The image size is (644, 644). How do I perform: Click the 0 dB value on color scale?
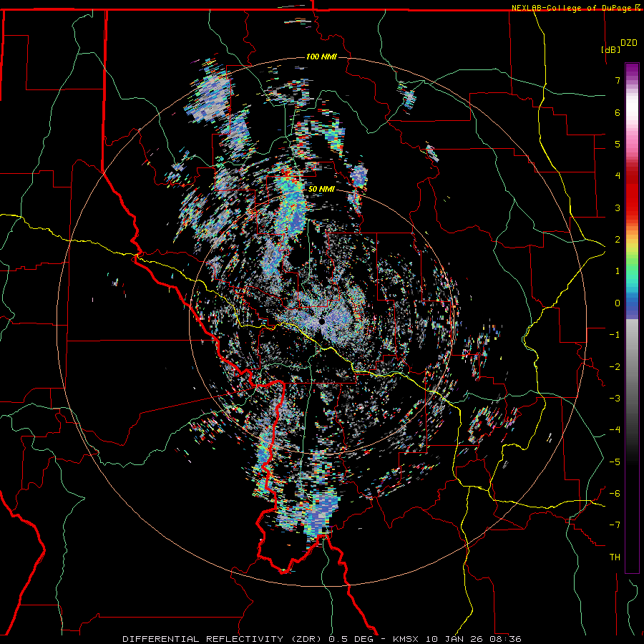click(x=618, y=303)
